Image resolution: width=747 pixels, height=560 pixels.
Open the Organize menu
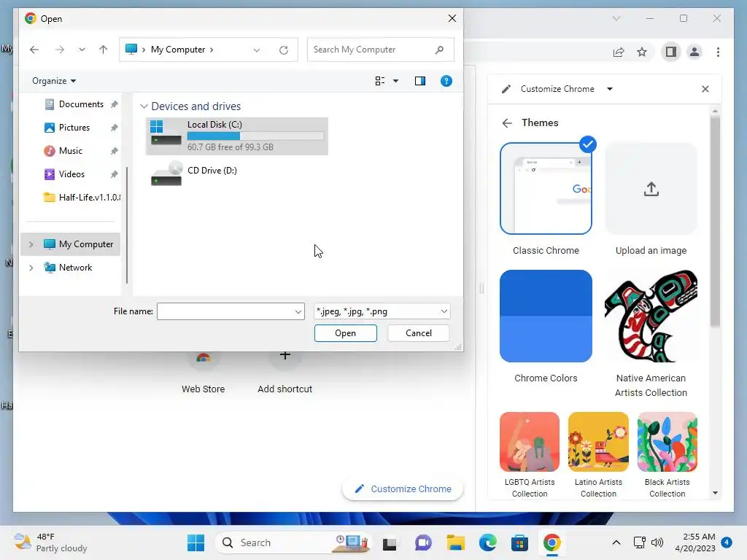tap(54, 81)
